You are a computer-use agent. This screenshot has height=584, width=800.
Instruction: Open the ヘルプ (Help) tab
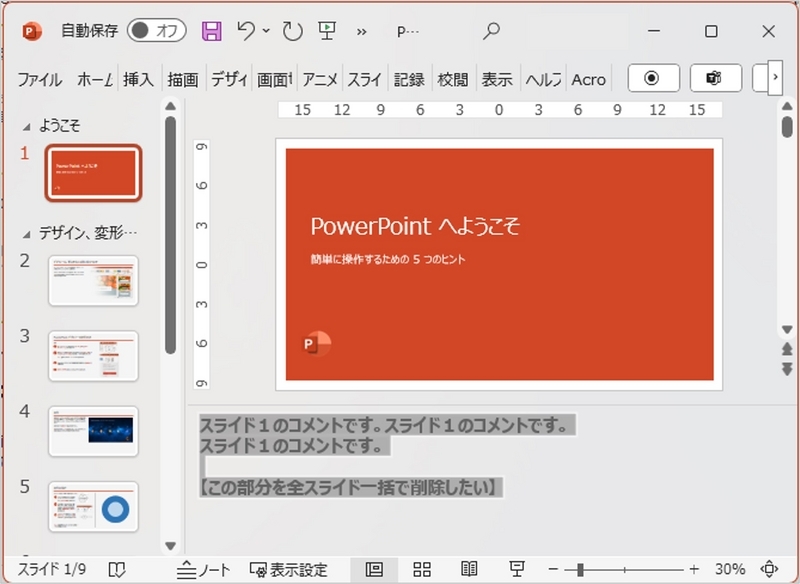543,80
